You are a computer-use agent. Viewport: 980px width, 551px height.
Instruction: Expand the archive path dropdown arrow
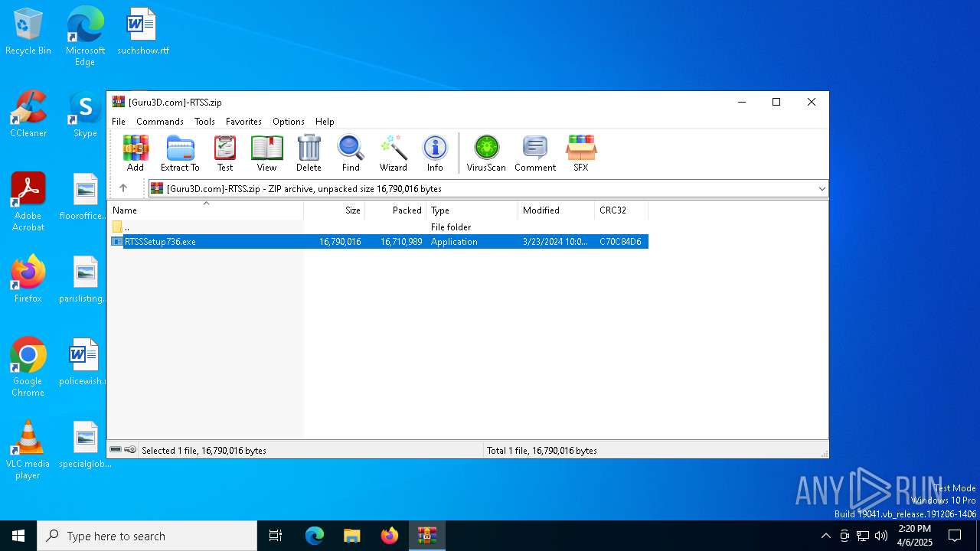click(x=822, y=189)
